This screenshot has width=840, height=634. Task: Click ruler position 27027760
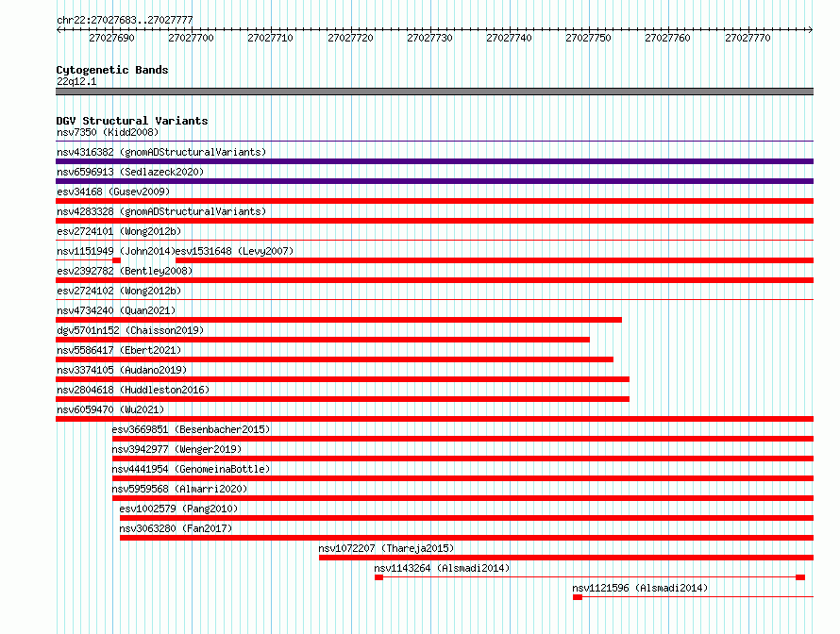[x=667, y=38]
